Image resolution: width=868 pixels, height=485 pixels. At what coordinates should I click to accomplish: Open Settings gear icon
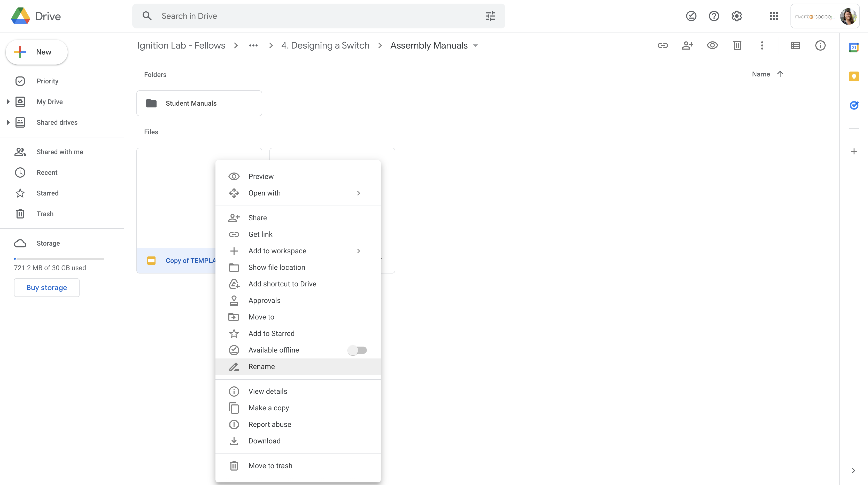pos(737,16)
